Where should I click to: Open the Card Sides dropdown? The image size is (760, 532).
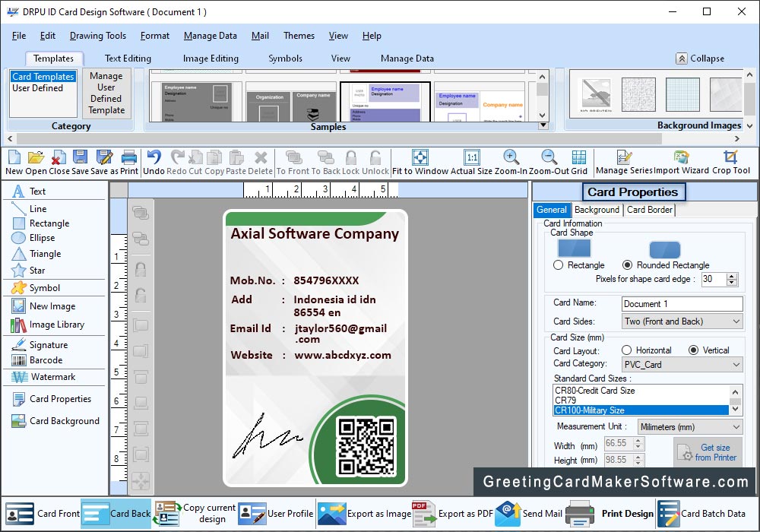(682, 321)
